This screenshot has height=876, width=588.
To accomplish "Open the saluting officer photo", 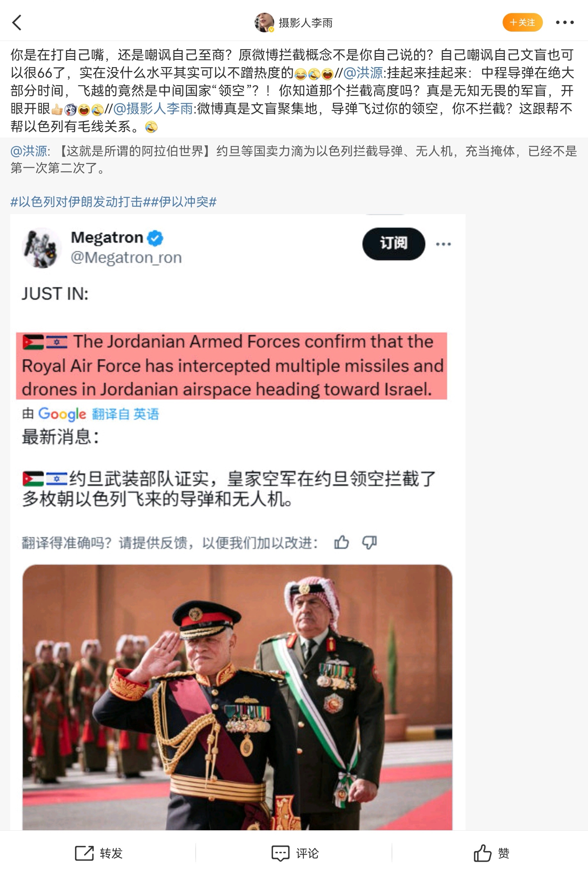I will coord(237,697).
